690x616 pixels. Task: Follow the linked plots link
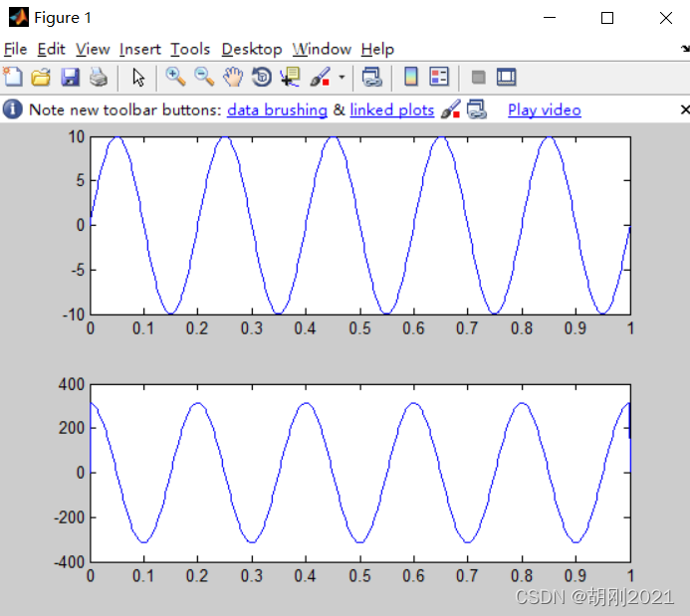pos(392,109)
